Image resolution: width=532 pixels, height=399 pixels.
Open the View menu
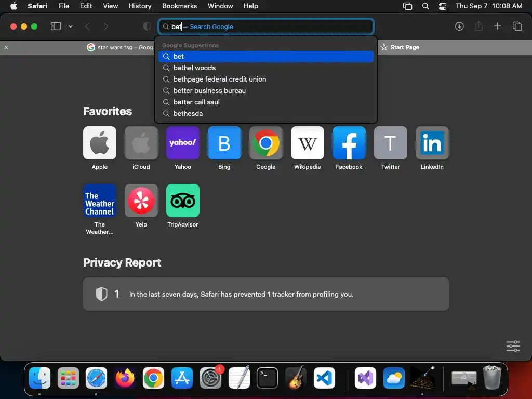pyautogui.click(x=110, y=6)
